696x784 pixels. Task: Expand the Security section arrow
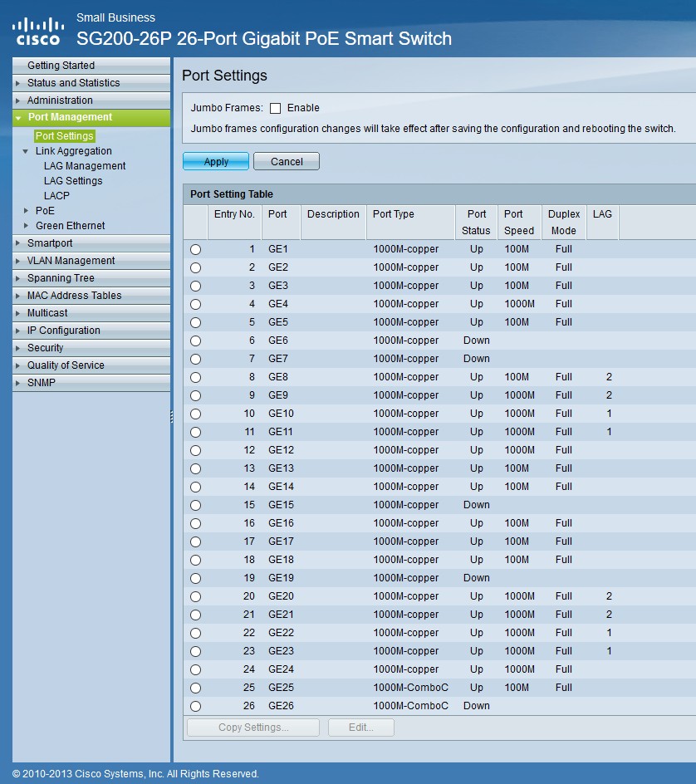[18, 348]
